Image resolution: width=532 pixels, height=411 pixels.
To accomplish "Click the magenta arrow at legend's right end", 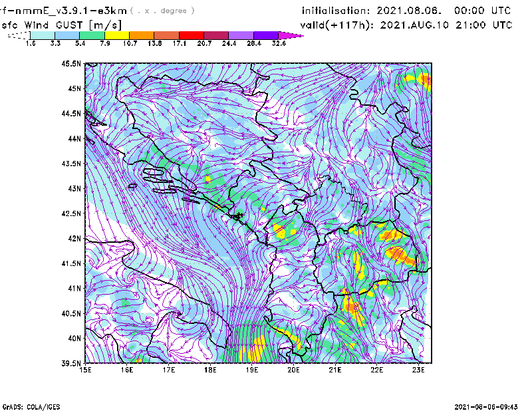I will tap(291, 35).
